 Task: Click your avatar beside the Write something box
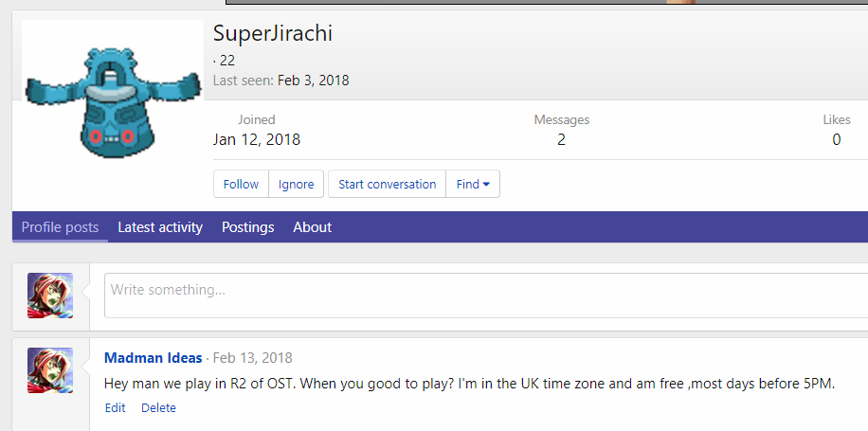pos(50,296)
